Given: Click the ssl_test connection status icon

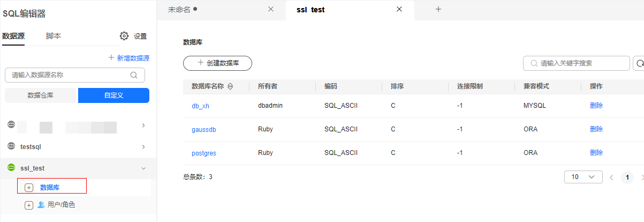Looking at the screenshot, I should [x=11, y=168].
